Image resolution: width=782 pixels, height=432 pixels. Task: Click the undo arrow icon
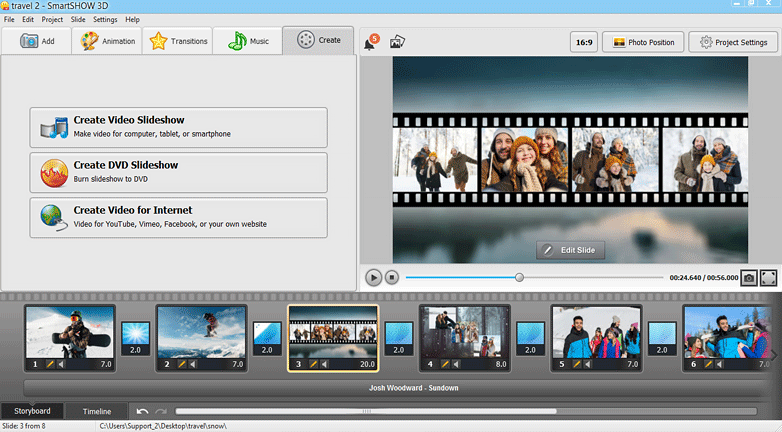143,411
